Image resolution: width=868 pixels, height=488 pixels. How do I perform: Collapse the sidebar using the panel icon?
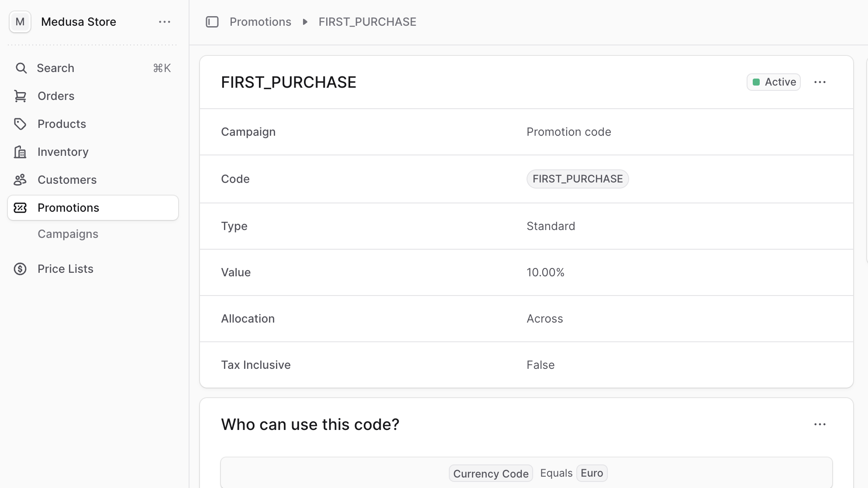click(x=212, y=21)
